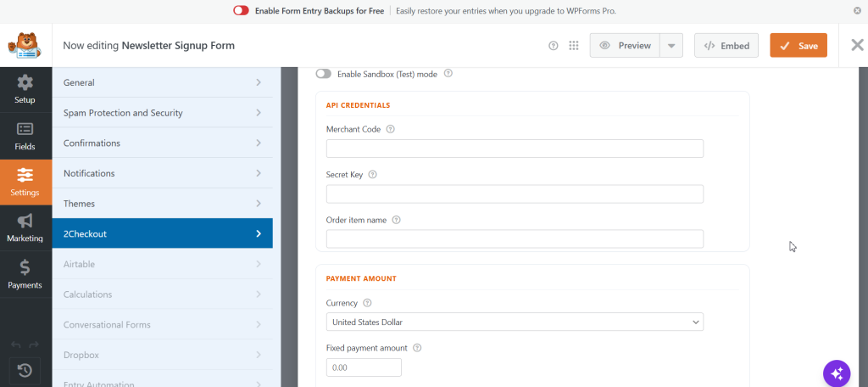Click chevron arrow beside 2Checkout
The height and width of the screenshot is (387, 868).
pos(259,233)
